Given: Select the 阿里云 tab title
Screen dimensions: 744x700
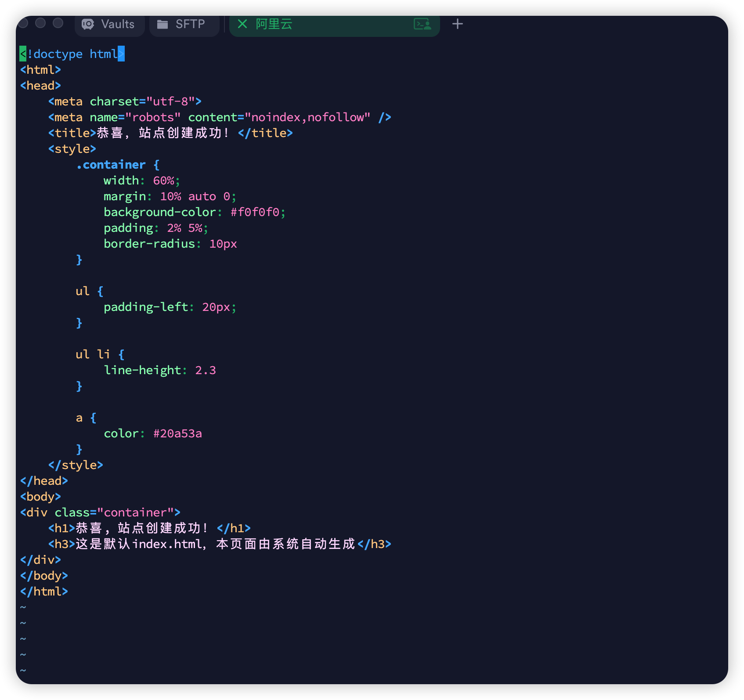Looking at the screenshot, I should pos(274,24).
